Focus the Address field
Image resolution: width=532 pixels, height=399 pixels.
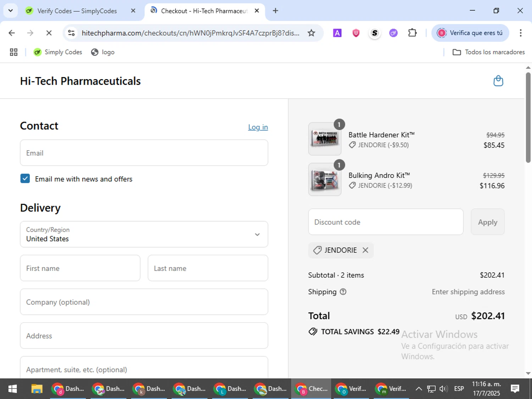144,336
